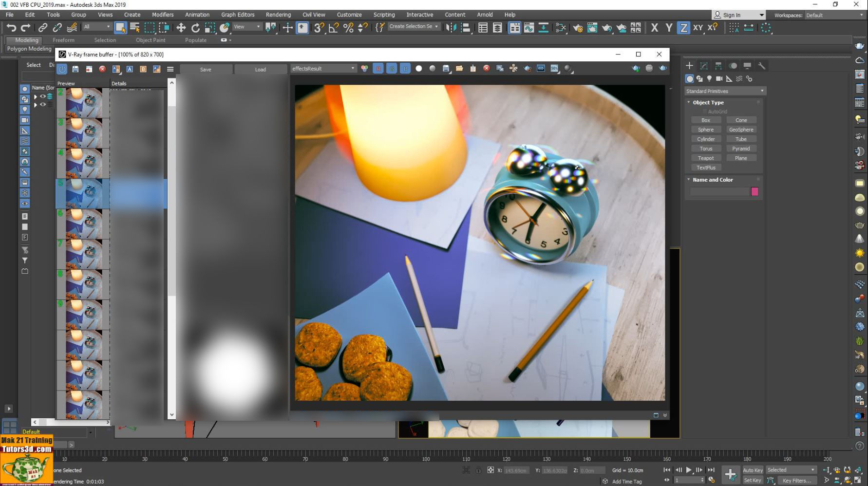868x486 pixels.
Task: Open the Create Selection Set dropdown
Action: coord(414,26)
